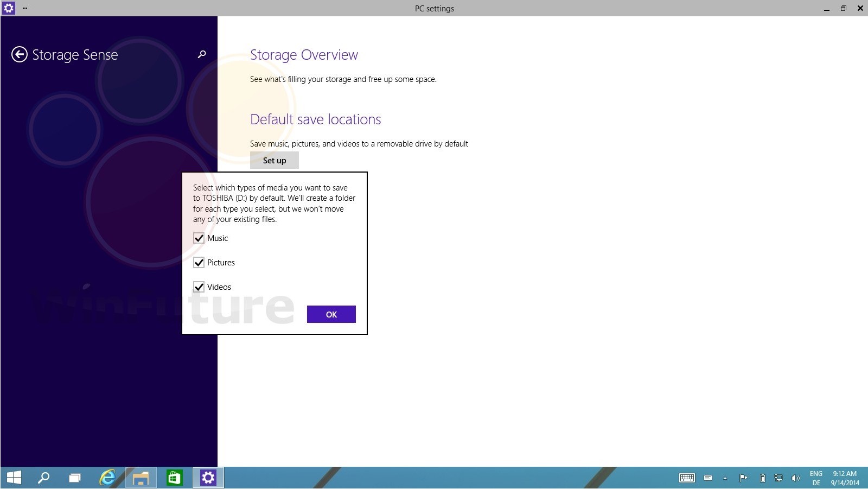
Task: Click the taskbar clock showing 9:12 AM
Action: coord(845,478)
